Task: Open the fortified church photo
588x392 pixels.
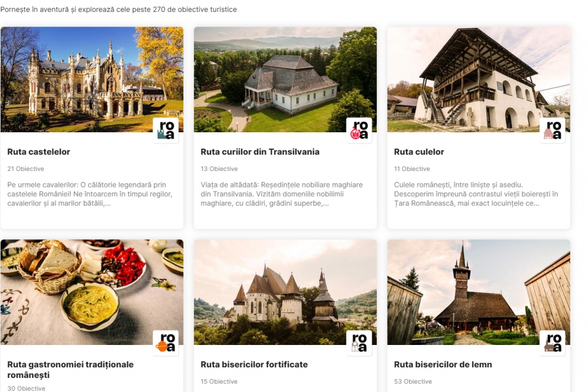Action: coord(285,292)
